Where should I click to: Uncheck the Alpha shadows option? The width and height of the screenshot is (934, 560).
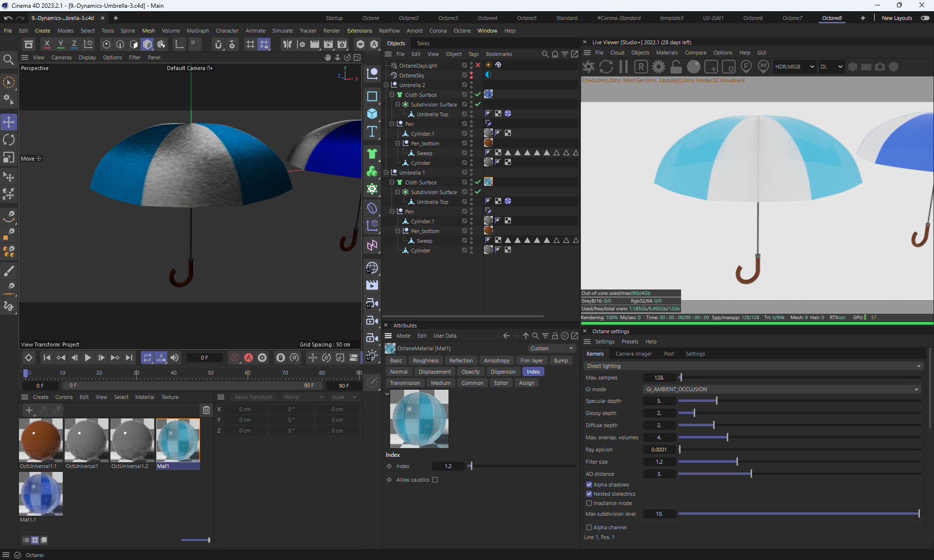click(589, 485)
